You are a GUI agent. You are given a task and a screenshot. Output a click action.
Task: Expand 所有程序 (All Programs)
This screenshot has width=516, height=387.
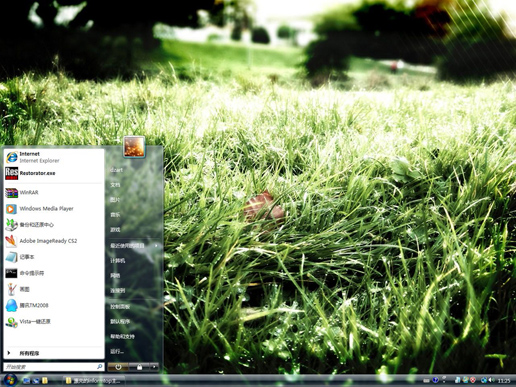[x=53, y=353]
